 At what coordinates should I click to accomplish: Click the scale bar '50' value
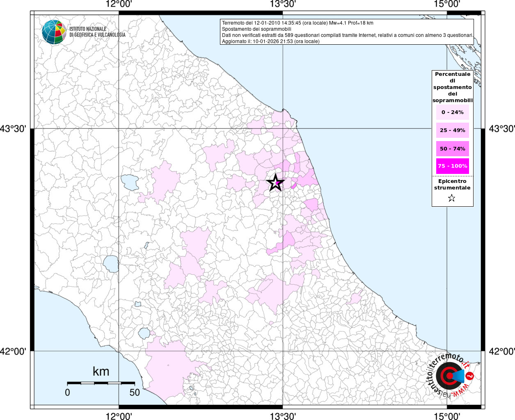pos(135,393)
